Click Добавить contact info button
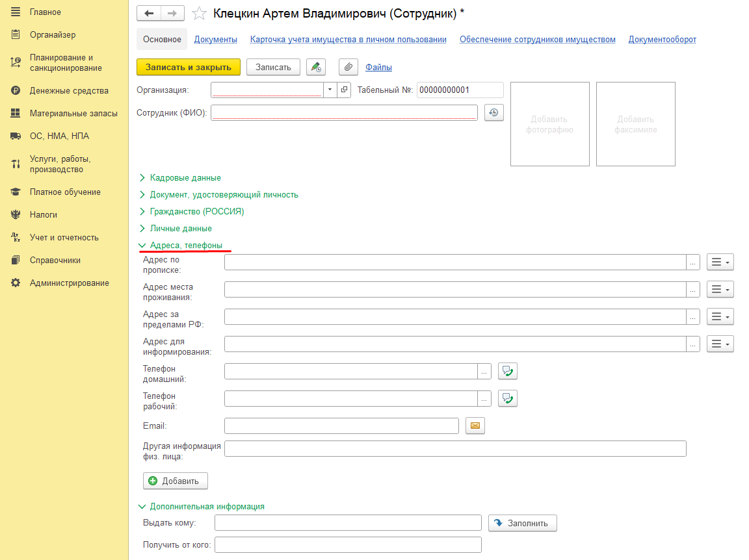Image resolution: width=749 pixels, height=560 pixels. (176, 481)
